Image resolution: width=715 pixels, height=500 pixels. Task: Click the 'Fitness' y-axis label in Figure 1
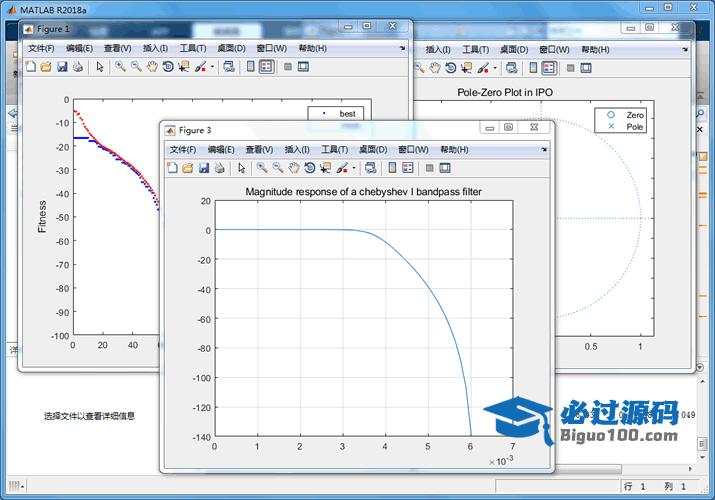(x=42, y=216)
